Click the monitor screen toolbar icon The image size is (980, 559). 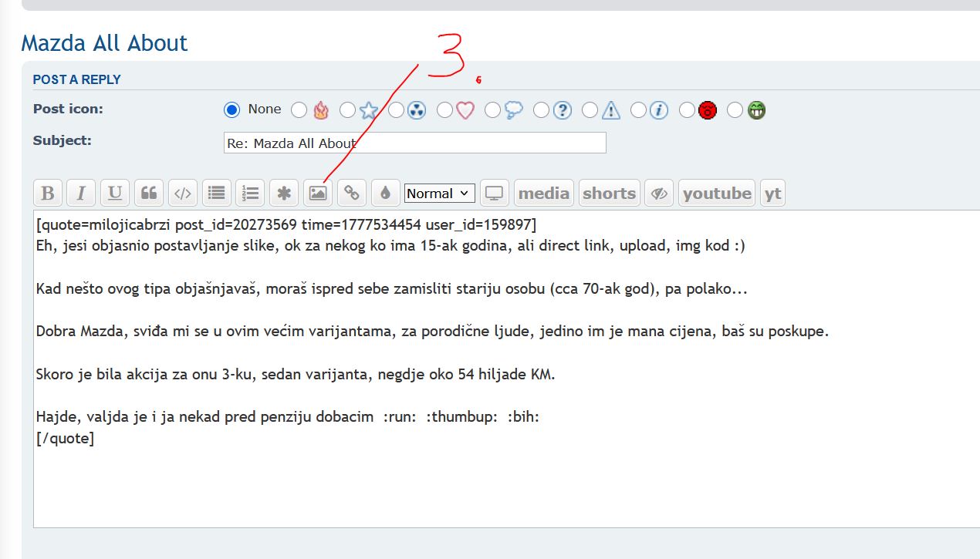tap(495, 193)
